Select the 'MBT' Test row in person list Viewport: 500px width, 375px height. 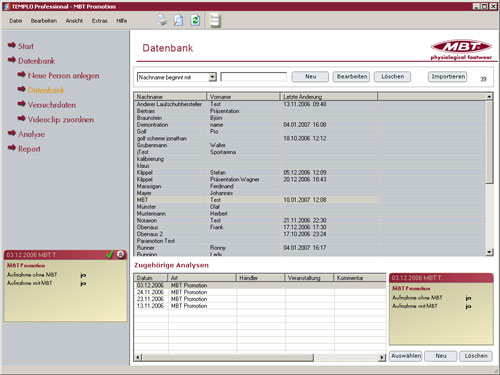coord(256,200)
